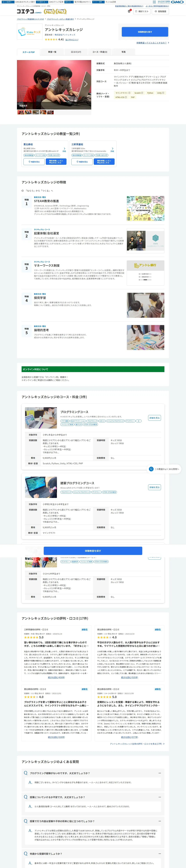Screen dimensions: 186x868
Task: Open Scratch info question icon
Action: click(142, 93)
